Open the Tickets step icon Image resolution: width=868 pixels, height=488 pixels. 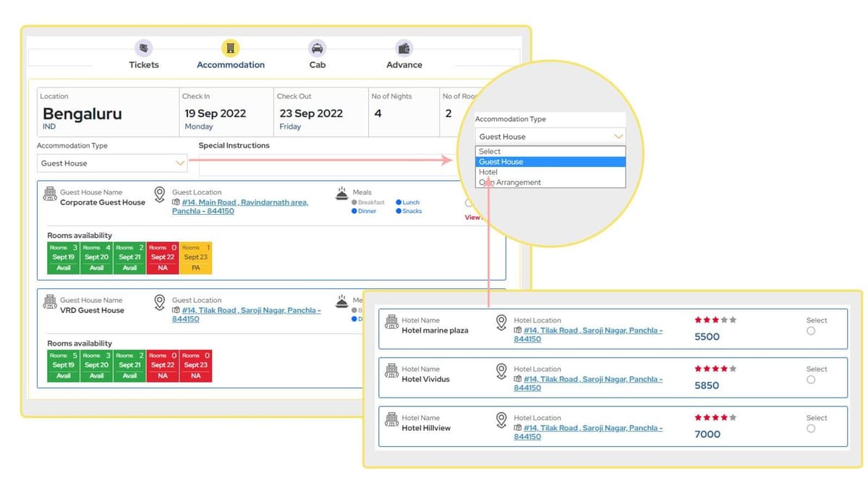[x=143, y=48]
